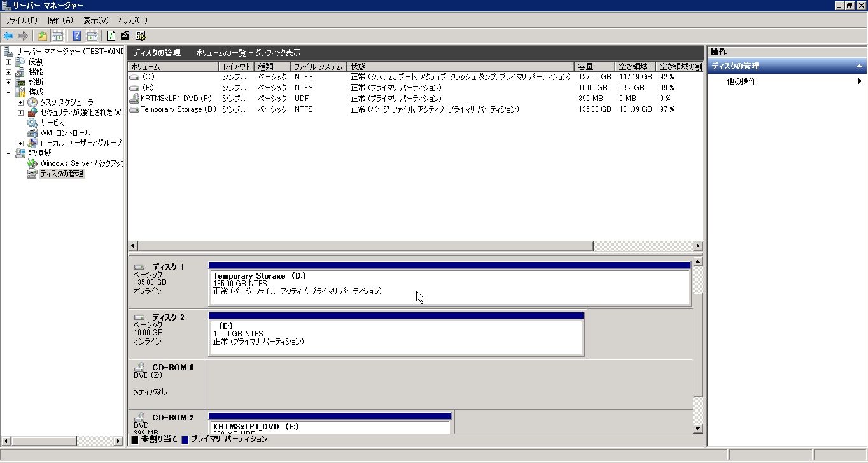This screenshot has width=868, height=463.
Task: Click the Forward arrow toolbar icon
Action: pos(23,36)
